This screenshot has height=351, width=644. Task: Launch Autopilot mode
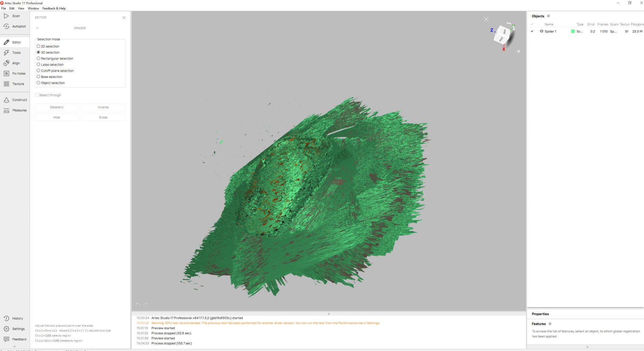pyautogui.click(x=15, y=26)
